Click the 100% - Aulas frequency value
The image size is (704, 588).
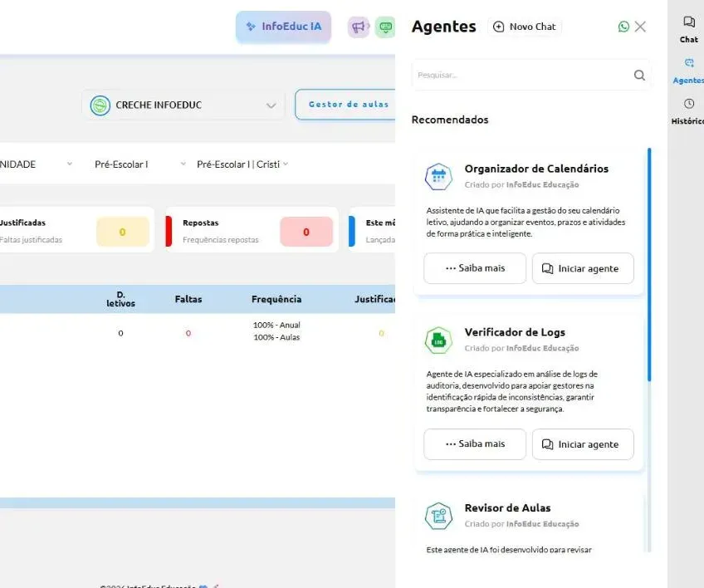click(276, 337)
